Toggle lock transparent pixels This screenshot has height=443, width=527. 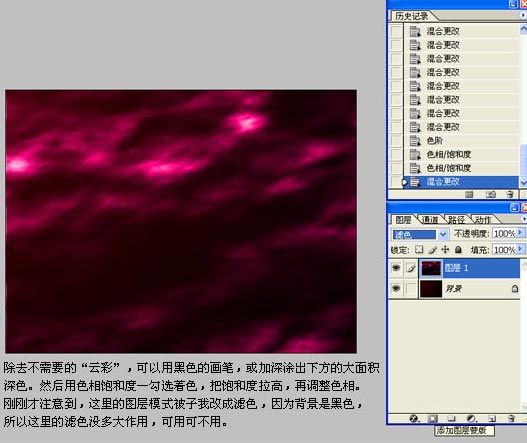click(419, 249)
